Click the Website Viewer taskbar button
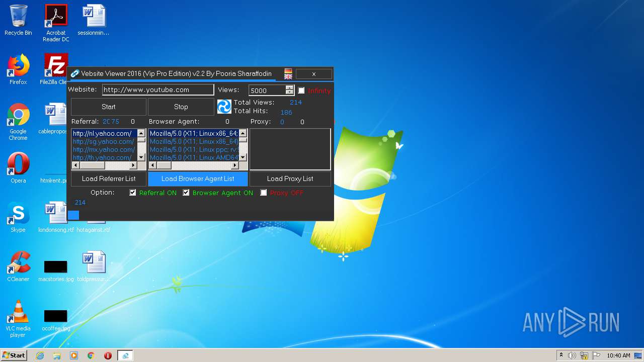 [125, 355]
